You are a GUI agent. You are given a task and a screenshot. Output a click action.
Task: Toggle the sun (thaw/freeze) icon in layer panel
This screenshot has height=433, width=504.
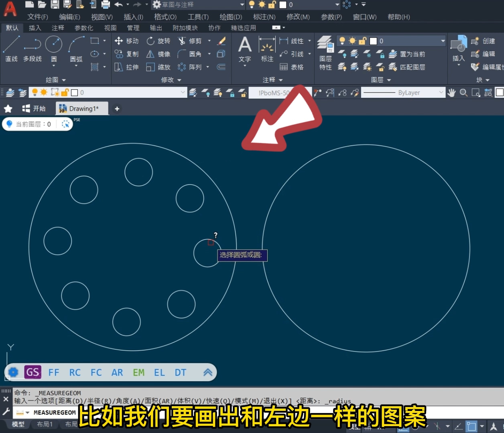[x=352, y=40]
